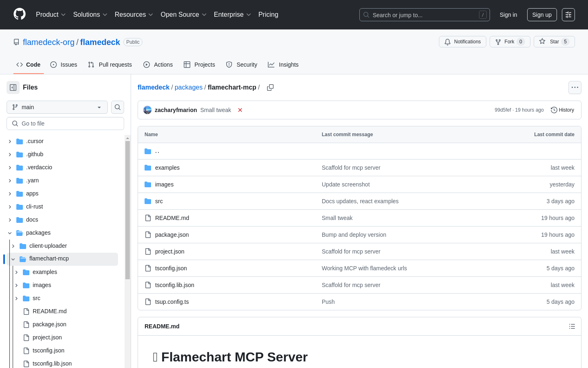Expand the apps folder chevron
Viewport: 588px width, 368px height.
[10, 194]
